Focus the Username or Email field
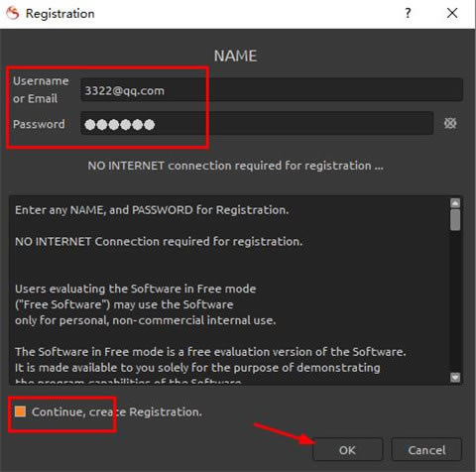Screen dimensions: 476x472 (x=272, y=90)
